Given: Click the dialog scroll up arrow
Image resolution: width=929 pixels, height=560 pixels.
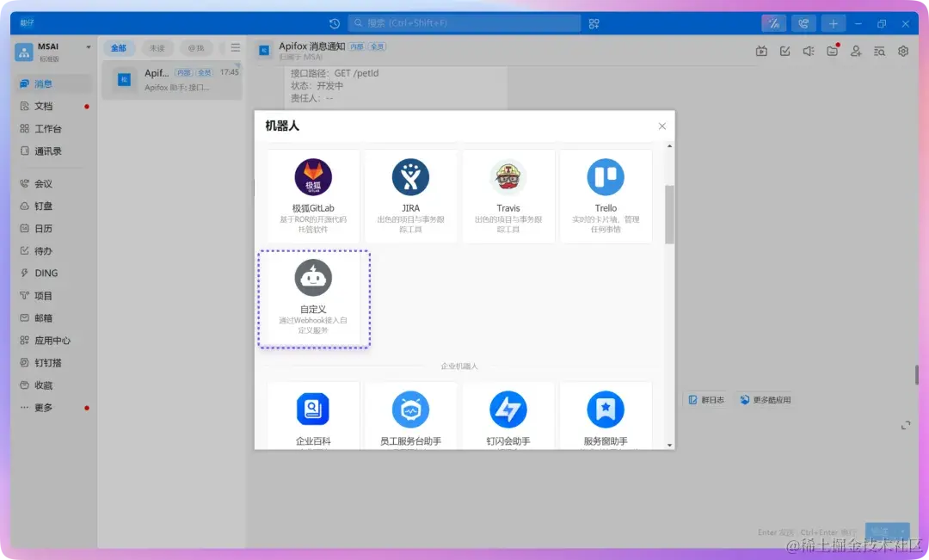Looking at the screenshot, I should point(669,145).
